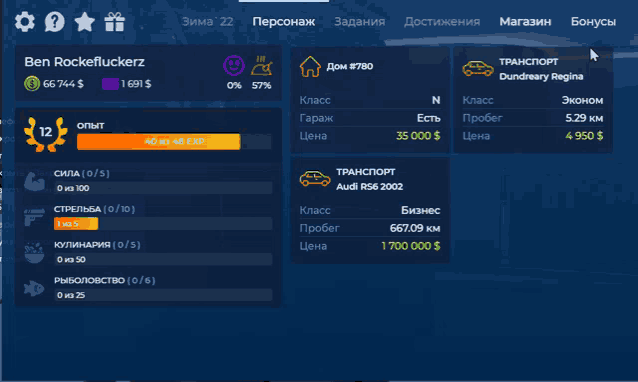Image resolution: width=638 pixels, height=382 pixels.
Task: Click the house icon for Дом #780
Action: coord(310,66)
